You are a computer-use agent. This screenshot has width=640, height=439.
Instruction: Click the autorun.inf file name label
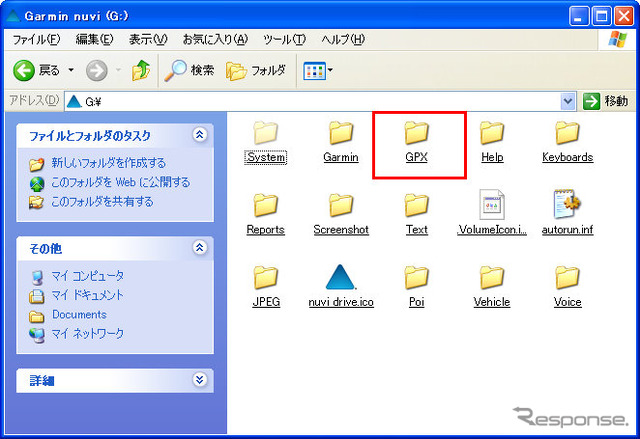(567, 230)
